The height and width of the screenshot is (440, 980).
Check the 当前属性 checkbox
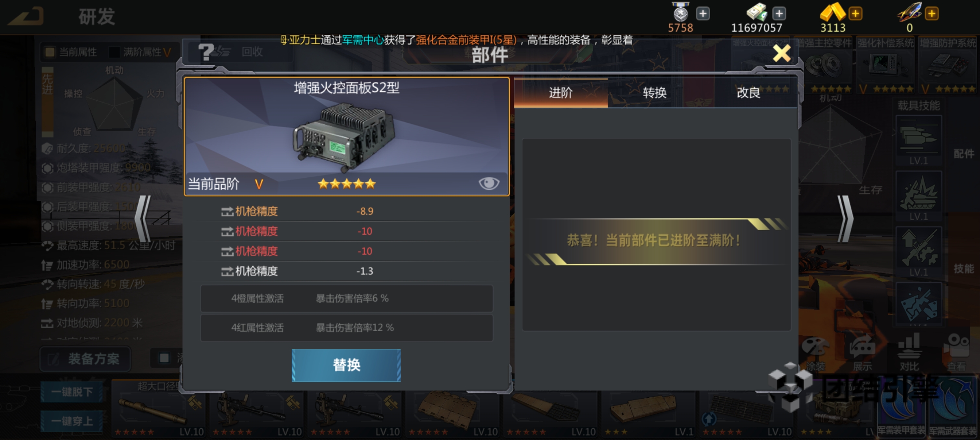point(50,52)
